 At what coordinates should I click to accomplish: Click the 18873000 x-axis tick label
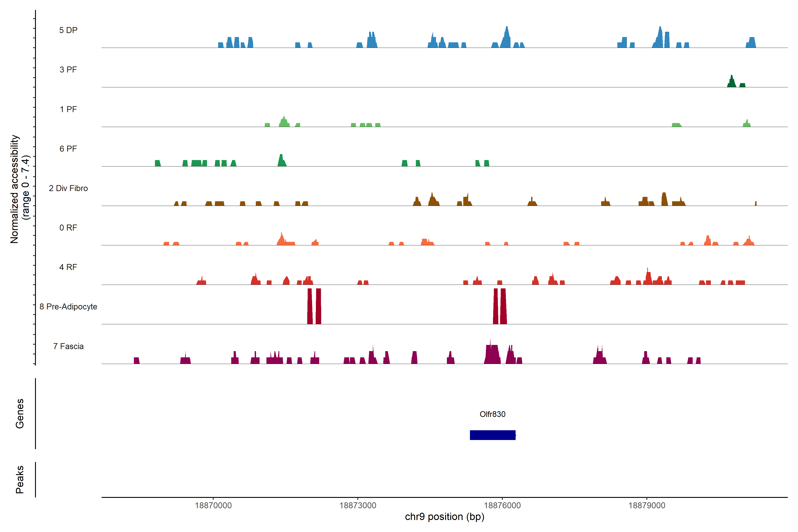[x=358, y=505]
